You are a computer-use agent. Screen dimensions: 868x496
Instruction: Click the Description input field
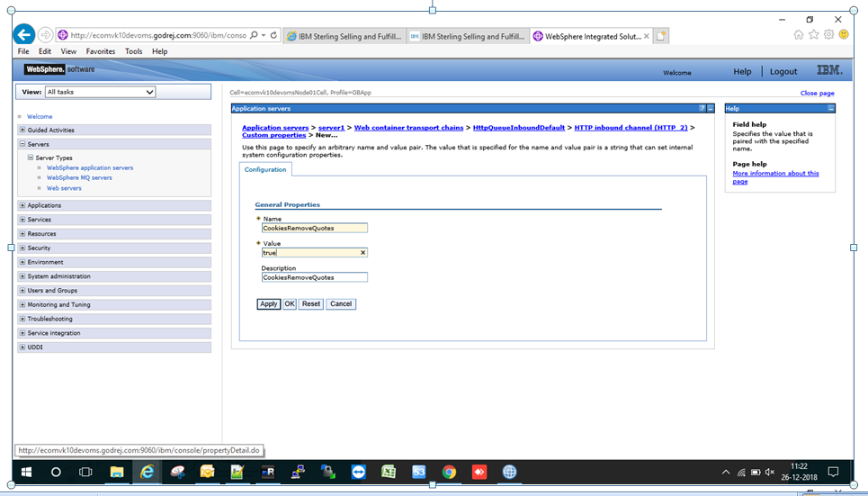pyautogui.click(x=315, y=277)
